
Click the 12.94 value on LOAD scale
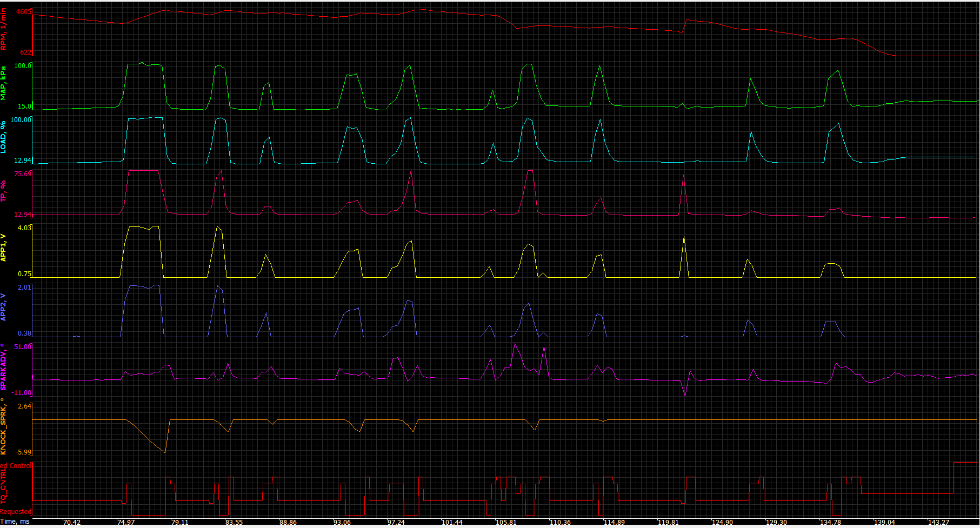point(23,161)
